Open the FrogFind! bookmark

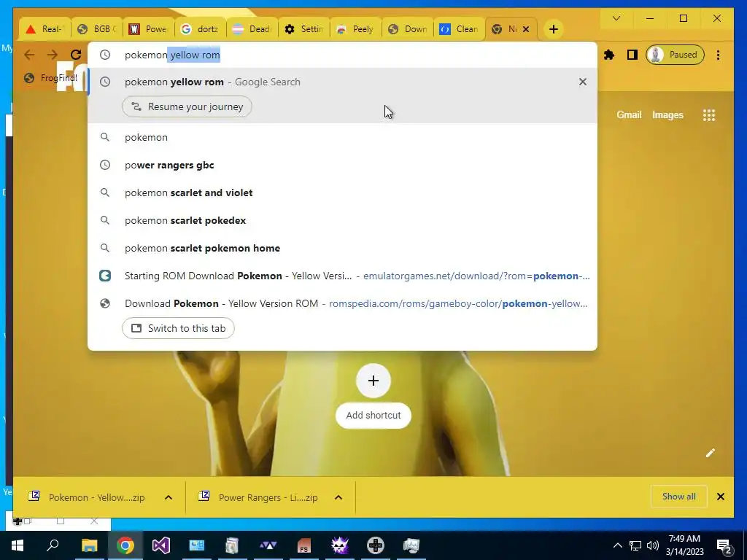[51, 77]
